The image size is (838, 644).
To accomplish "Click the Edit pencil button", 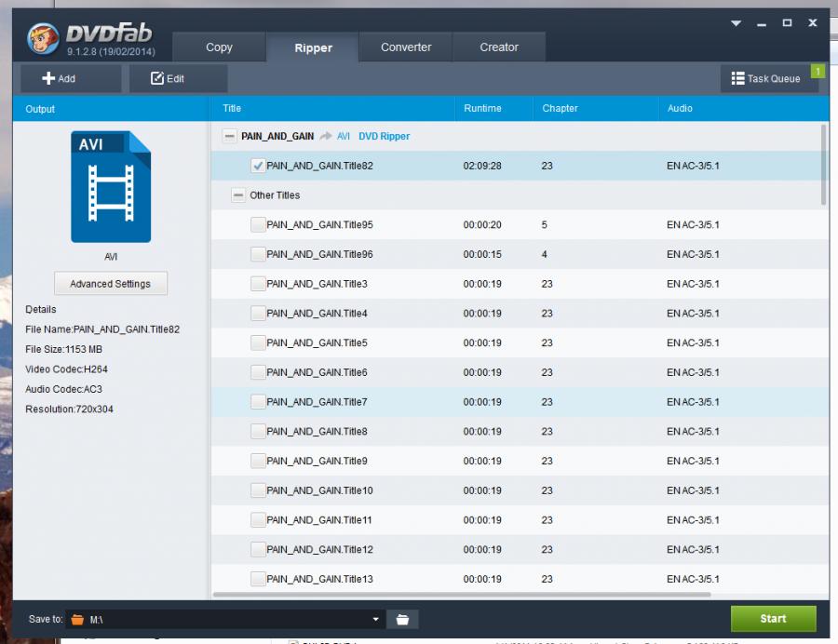I will (x=169, y=79).
